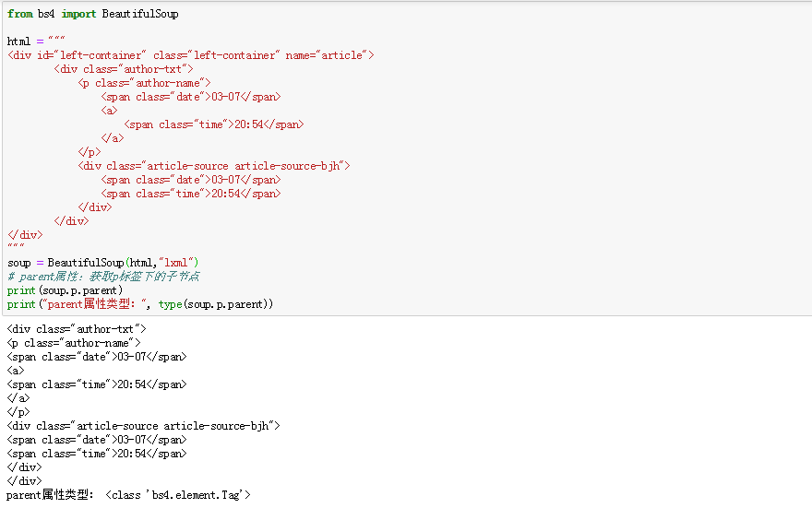The height and width of the screenshot is (508, 812).
Task: Click the closing </p> tag in code cell
Action: pyautogui.click(x=90, y=152)
